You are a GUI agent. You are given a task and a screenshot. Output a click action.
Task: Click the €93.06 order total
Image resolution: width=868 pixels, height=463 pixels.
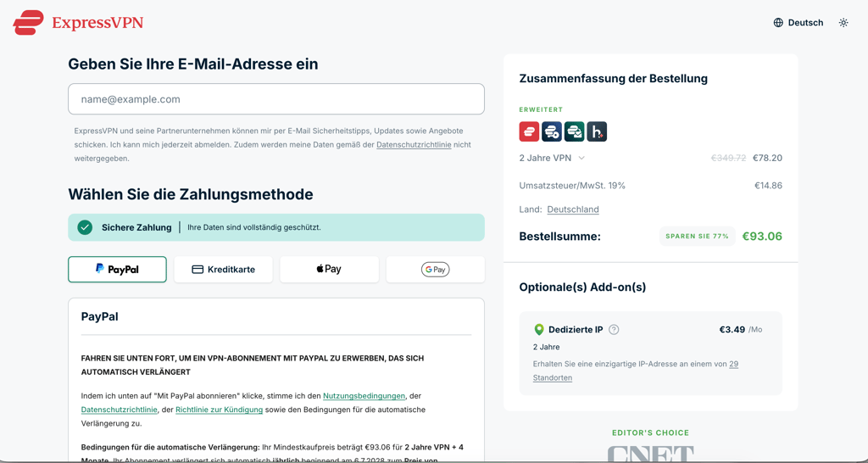762,237
